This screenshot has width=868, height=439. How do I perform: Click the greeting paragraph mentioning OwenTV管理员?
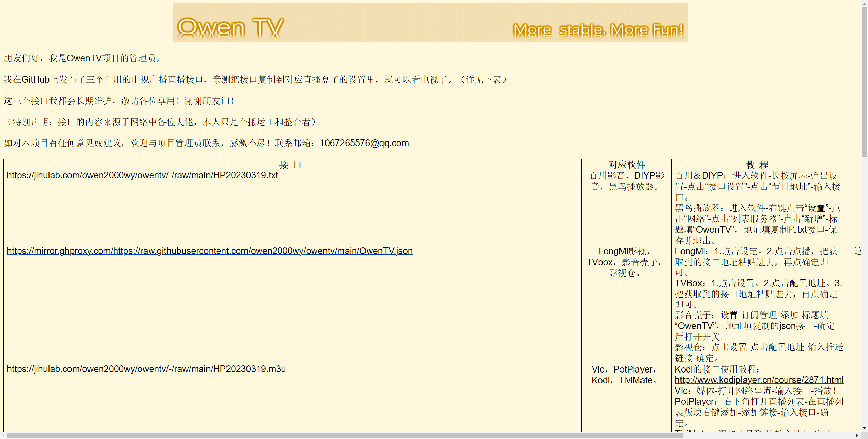82,58
